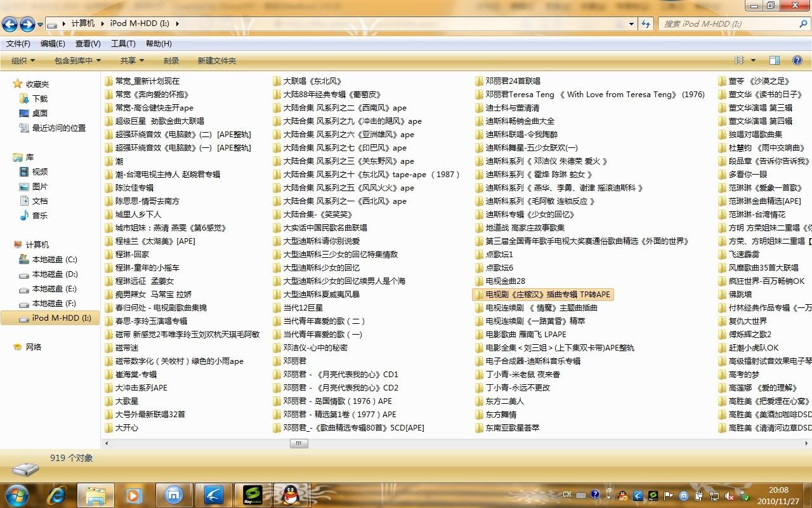Image resolution: width=812 pixels, height=508 pixels.
Task: Select folder 东方二美人
Action: [500, 401]
